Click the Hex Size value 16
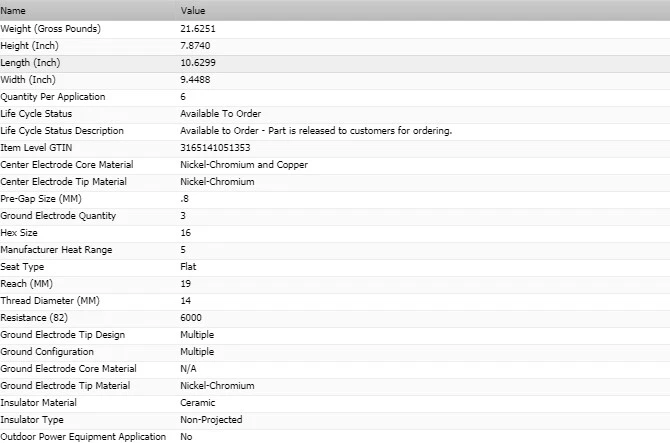This screenshot has width=670, height=443. point(185,233)
